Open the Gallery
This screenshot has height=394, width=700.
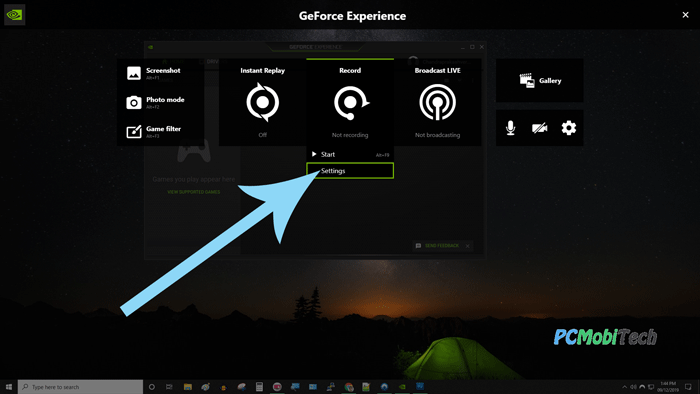pyautogui.click(x=540, y=81)
